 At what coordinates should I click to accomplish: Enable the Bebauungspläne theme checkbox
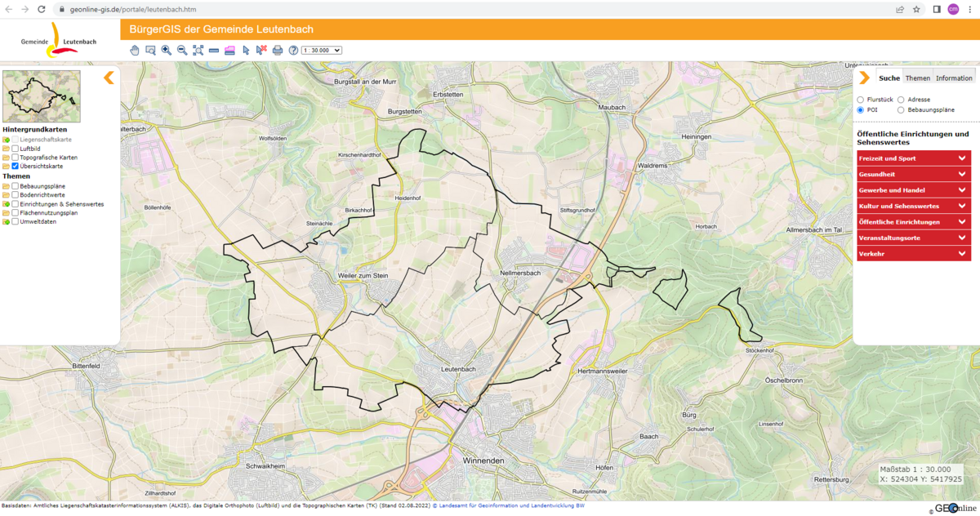click(15, 186)
